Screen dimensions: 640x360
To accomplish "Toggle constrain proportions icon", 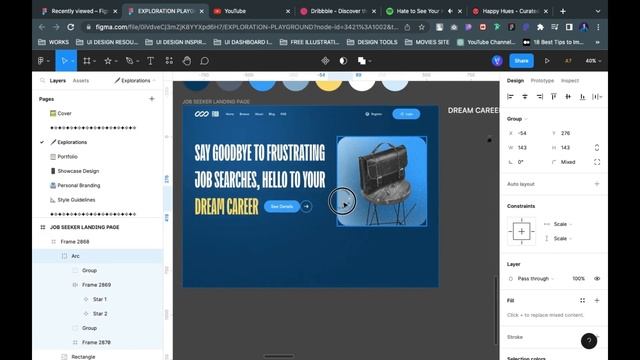I will tap(597, 147).
